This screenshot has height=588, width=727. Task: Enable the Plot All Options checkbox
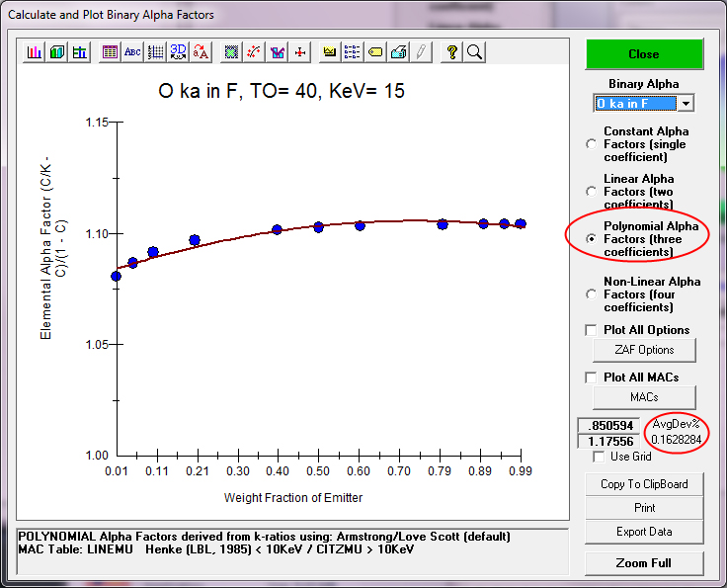592,330
